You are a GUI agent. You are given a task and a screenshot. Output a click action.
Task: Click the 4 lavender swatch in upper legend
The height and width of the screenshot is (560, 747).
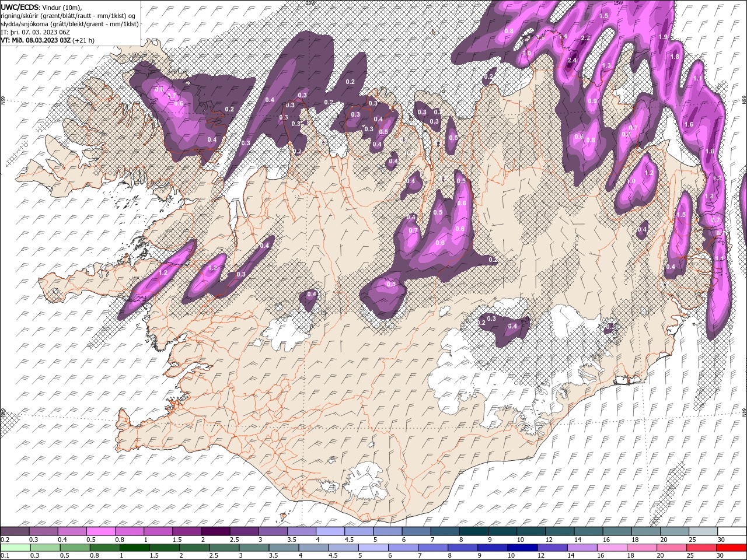click(330, 531)
